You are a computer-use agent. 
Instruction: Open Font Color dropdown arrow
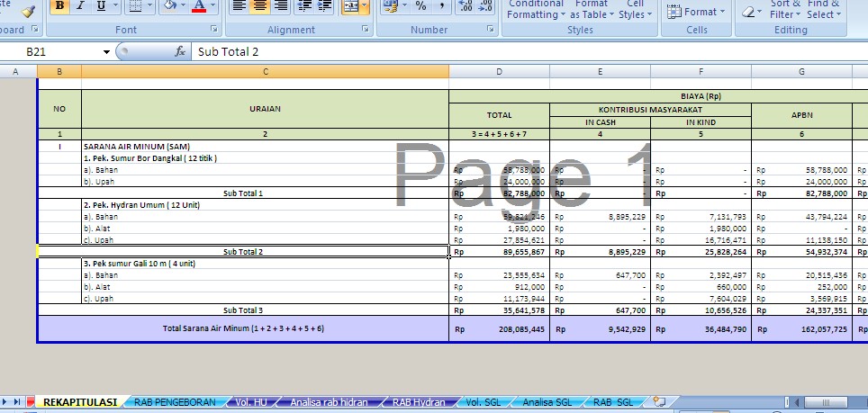(212, 6)
